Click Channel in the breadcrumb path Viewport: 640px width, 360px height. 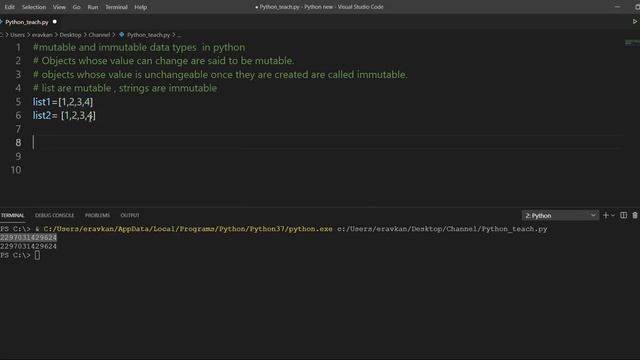click(x=99, y=35)
